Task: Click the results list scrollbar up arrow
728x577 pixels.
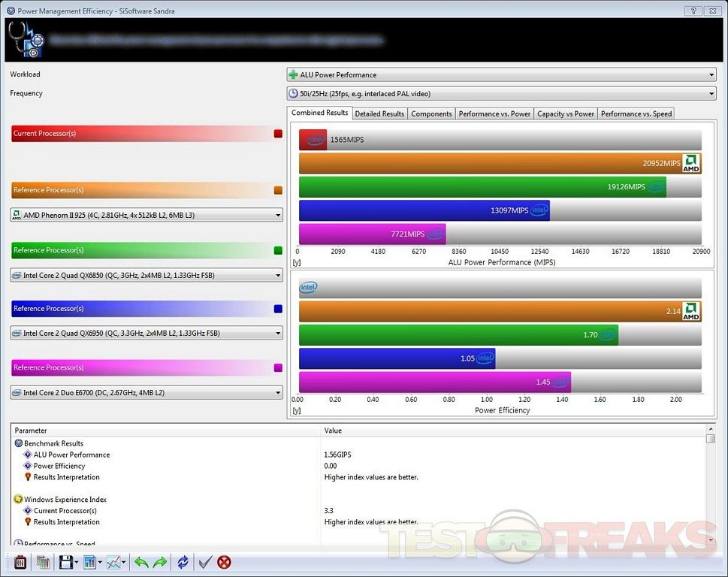Action: (x=711, y=438)
